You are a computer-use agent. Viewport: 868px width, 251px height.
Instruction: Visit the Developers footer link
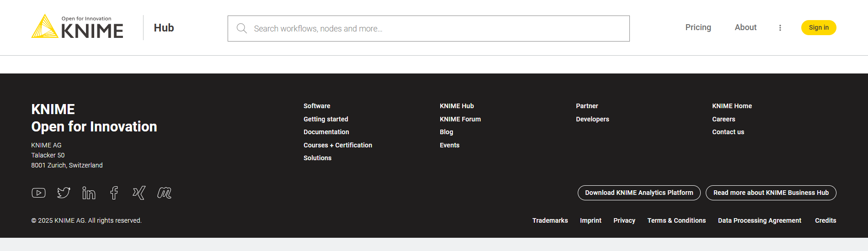point(592,119)
